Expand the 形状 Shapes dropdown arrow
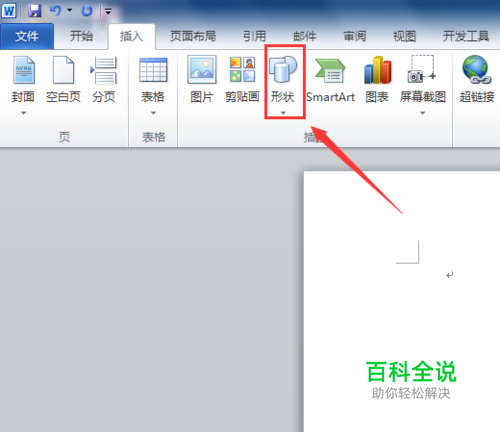 point(283,113)
